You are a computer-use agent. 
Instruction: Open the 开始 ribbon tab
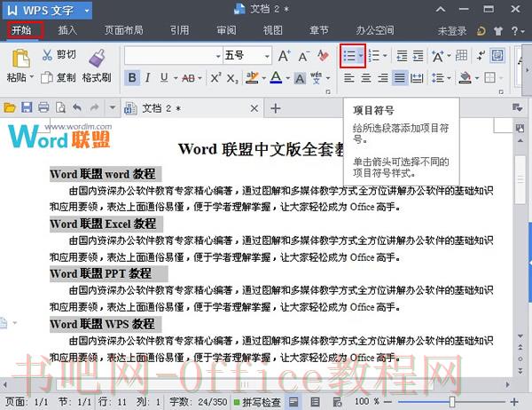(21, 30)
